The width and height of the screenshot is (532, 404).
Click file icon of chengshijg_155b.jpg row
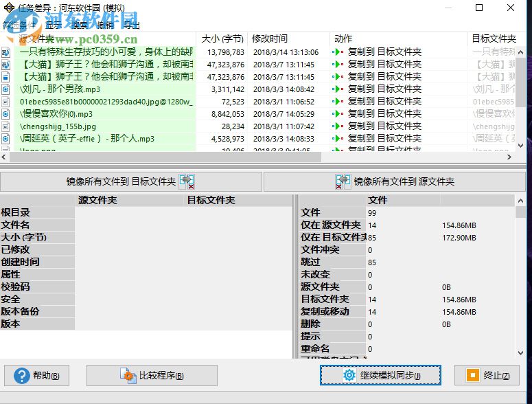(5, 126)
